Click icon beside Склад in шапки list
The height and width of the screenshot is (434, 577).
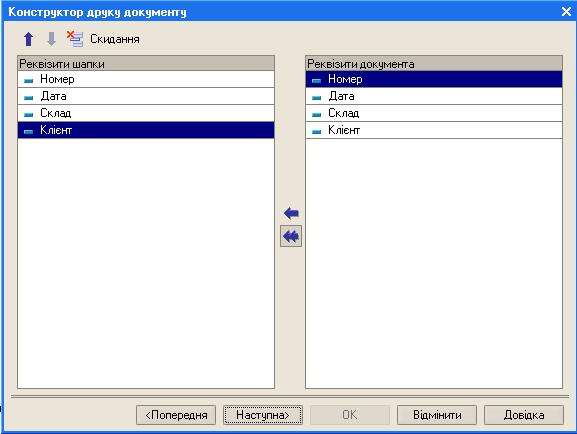click(28, 114)
